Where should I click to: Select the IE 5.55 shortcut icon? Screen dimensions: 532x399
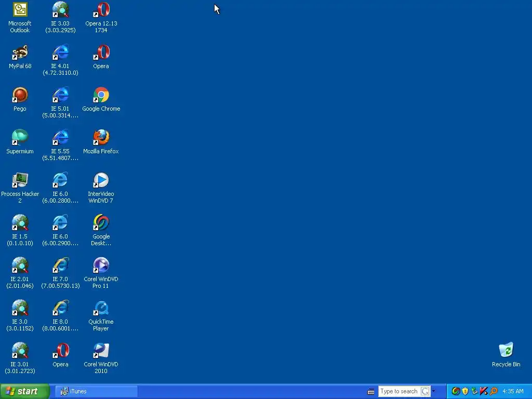tap(60, 137)
